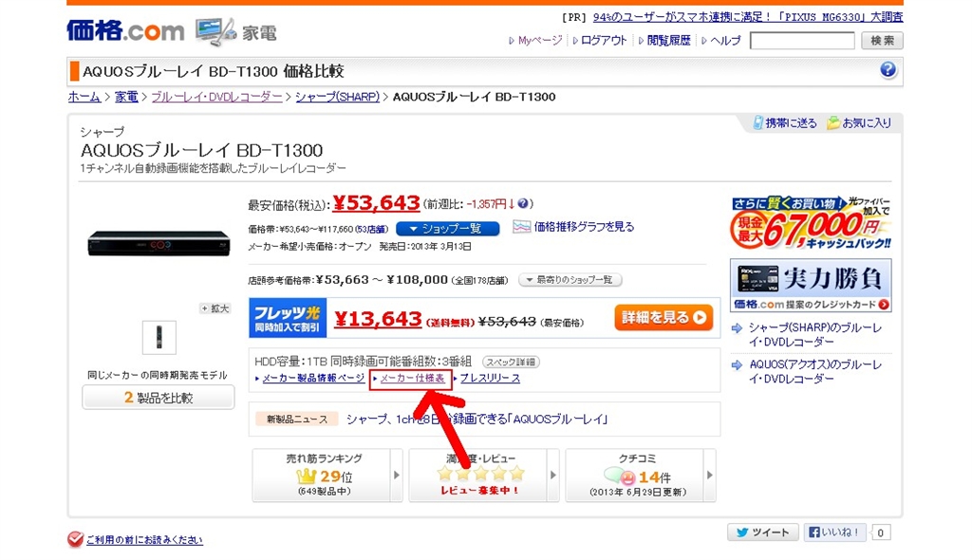The height and width of the screenshot is (560, 972).
Task: Open the メーカー仕様表 link
Action: click(x=412, y=379)
